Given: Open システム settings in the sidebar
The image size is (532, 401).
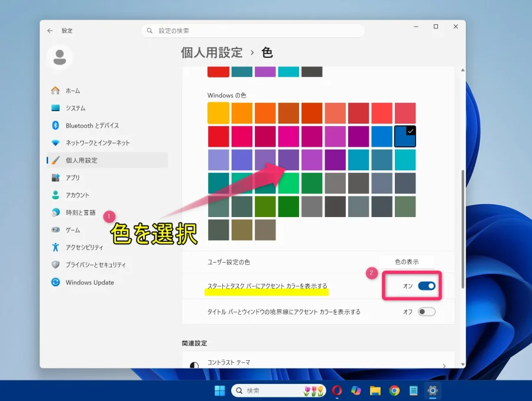Looking at the screenshot, I should (x=89, y=108).
